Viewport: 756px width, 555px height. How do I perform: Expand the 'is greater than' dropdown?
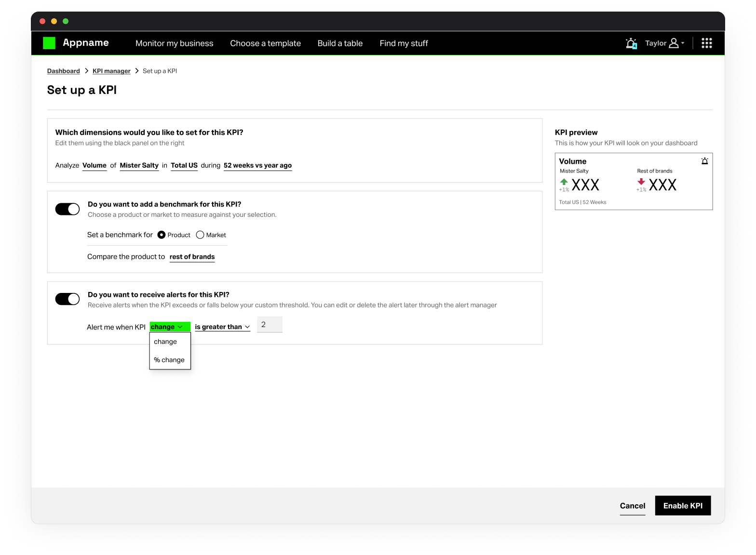222,327
